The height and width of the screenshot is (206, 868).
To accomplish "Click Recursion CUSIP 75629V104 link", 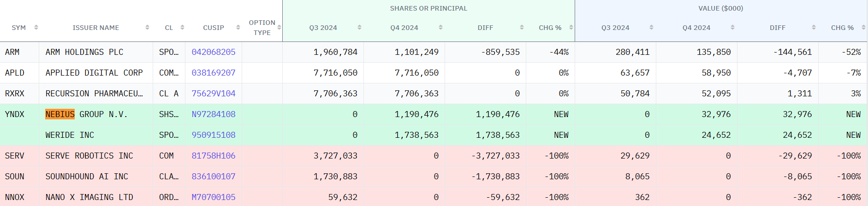I will [x=214, y=94].
